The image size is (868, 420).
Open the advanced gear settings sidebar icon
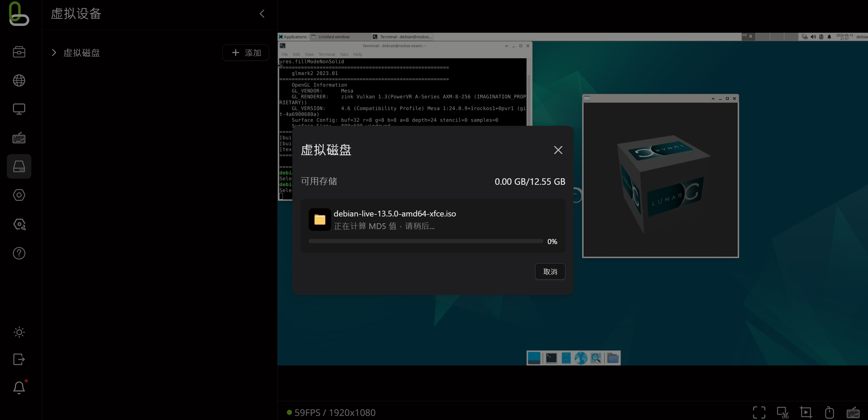click(x=19, y=224)
